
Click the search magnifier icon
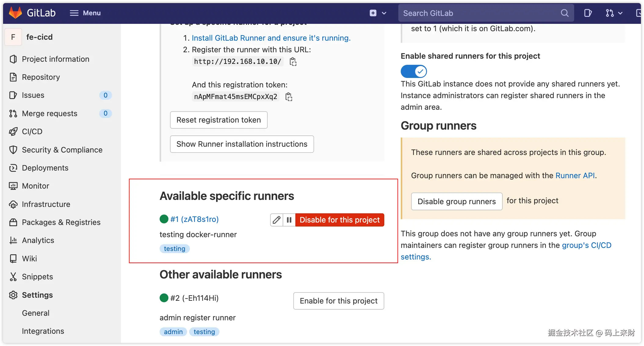click(565, 13)
